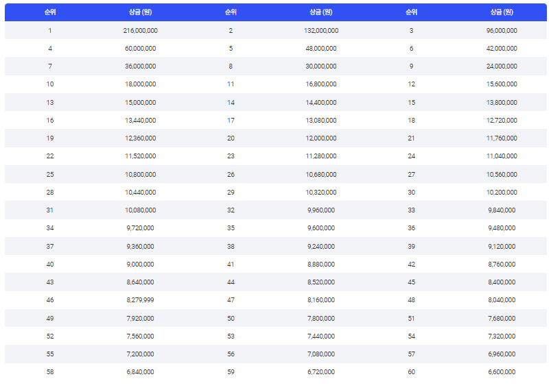Screen dimensions: 551x392
Task: Click the 12,000,000 prize cell
Action: pyautogui.click(x=321, y=138)
